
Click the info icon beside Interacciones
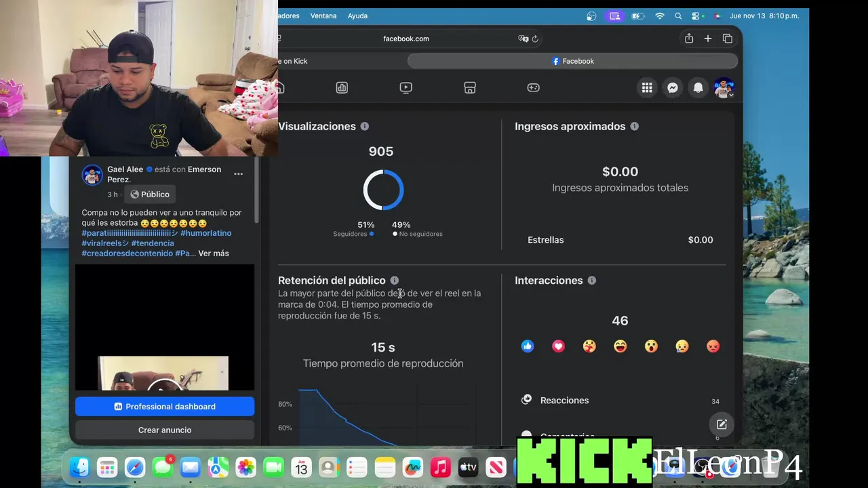click(x=592, y=280)
